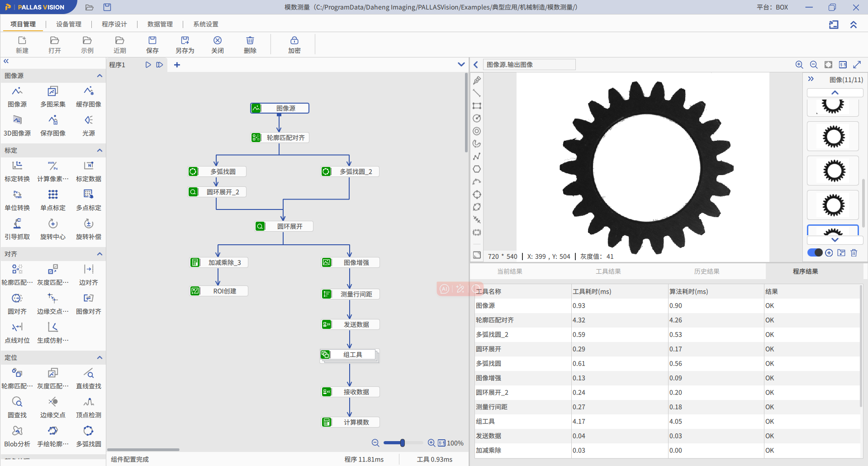Collapse the left toolbox panel
Image resolution: width=868 pixels, height=466 pixels.
[6, 61]
